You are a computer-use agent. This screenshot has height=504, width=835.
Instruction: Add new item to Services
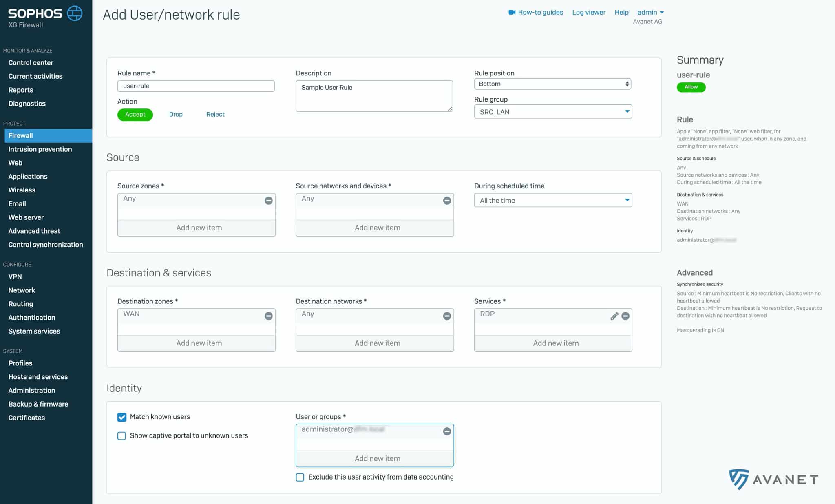pos(553,343)
